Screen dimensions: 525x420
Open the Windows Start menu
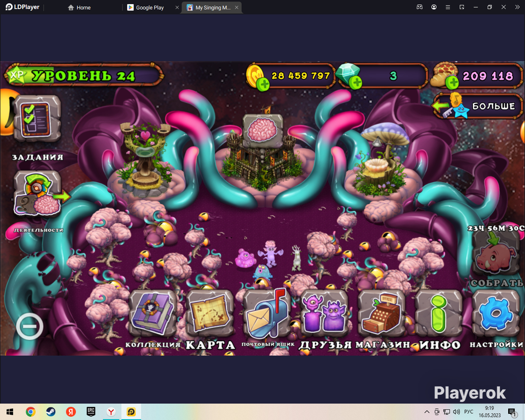10,412
